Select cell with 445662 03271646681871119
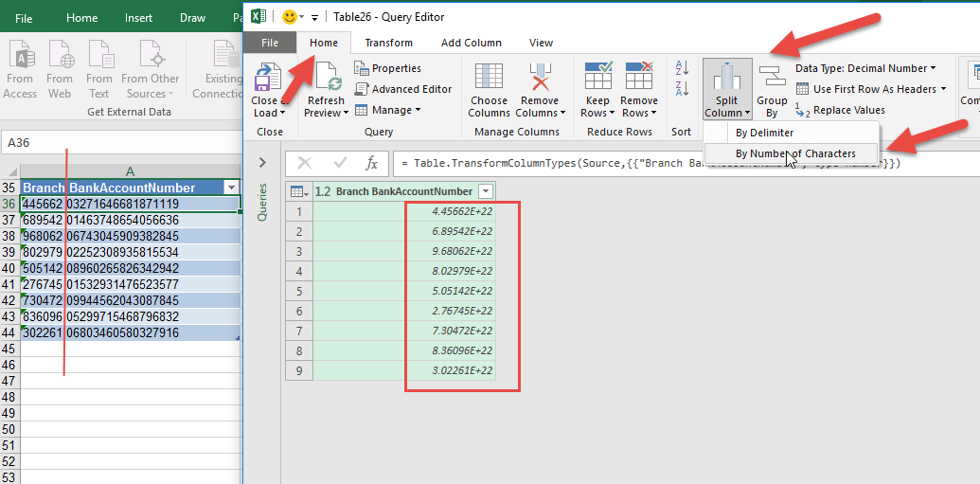The image size is (980, 484). pos(130,204)
